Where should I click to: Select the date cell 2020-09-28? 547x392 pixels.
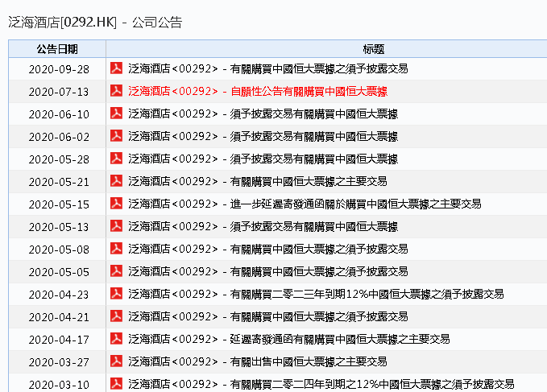(59, 69)
